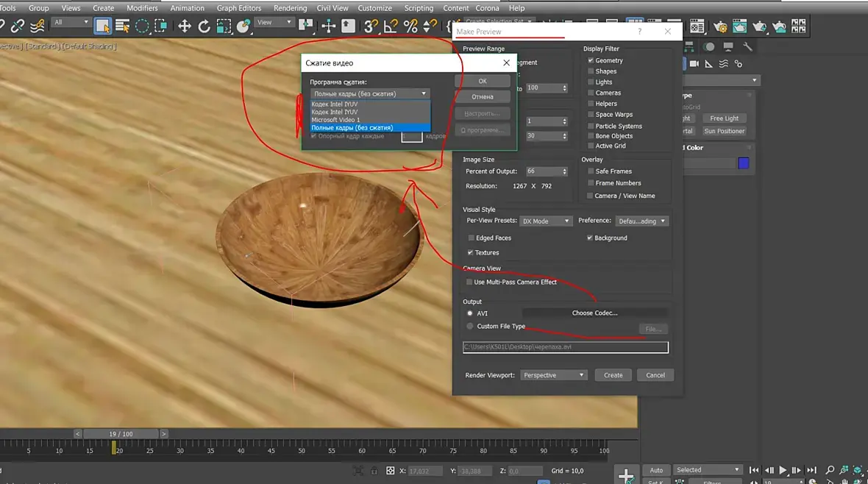Toggle Angle Snap icon
Viewport: 868px width, 484px height.
(x=391, y=26)
